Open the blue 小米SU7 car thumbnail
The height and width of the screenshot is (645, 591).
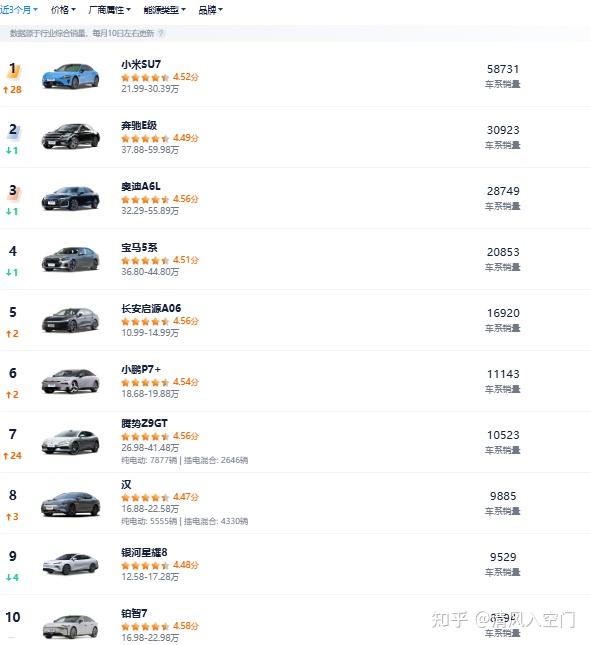(x=70, y=76)
